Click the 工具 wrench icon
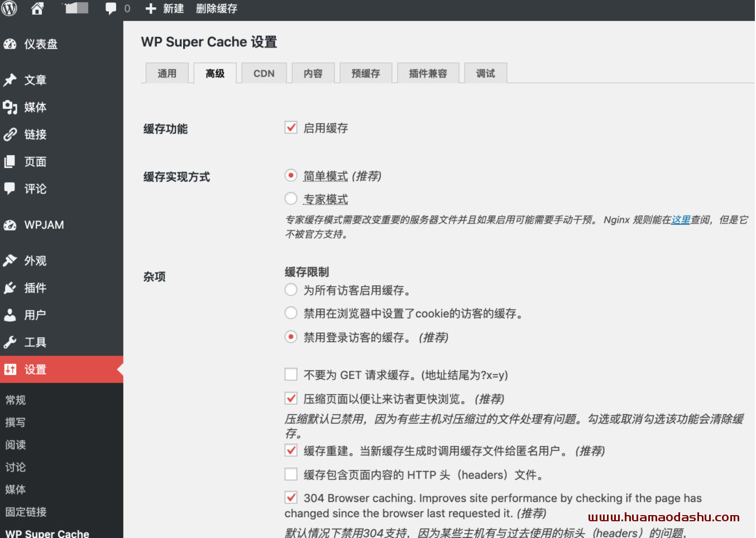The height and width of the screenshot is (538, 756). click(10, 342)
